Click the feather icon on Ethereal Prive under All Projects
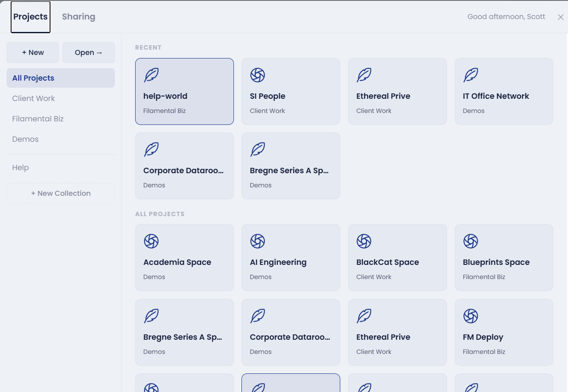 364,316
